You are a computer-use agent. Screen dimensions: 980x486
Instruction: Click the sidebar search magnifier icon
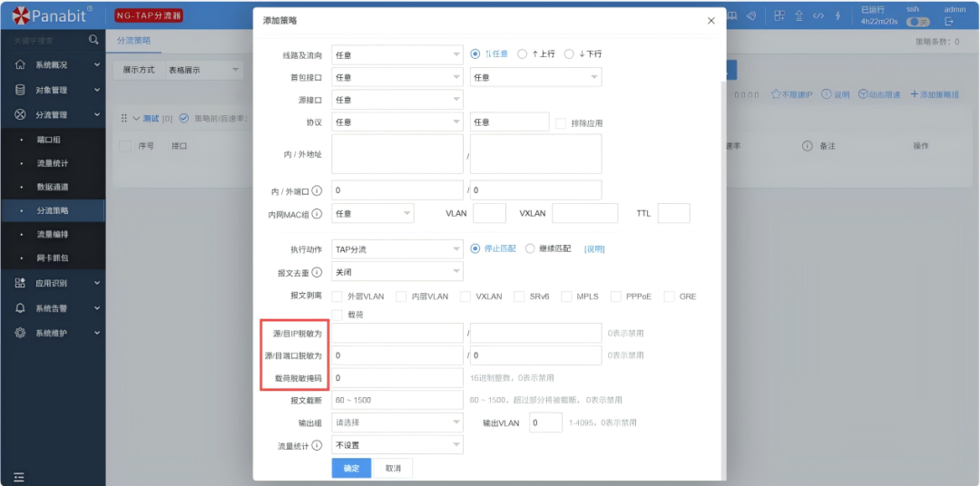pyautogui.click(x=93, y=40)
